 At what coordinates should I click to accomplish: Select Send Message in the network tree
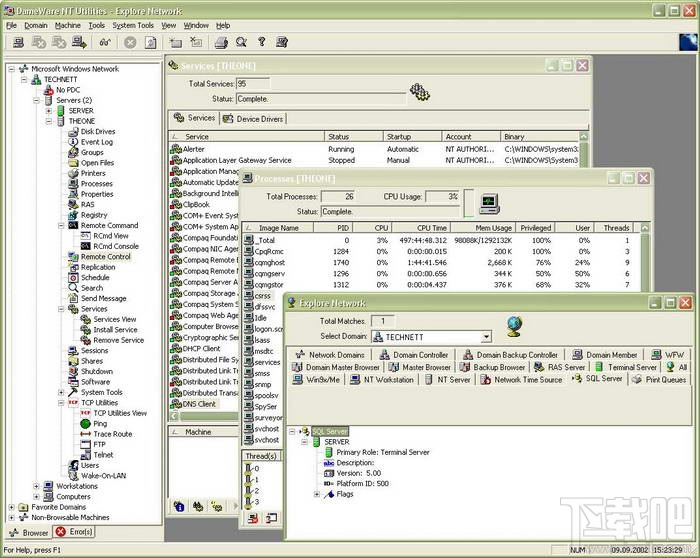pyautogui.click(x=104, y=298)
